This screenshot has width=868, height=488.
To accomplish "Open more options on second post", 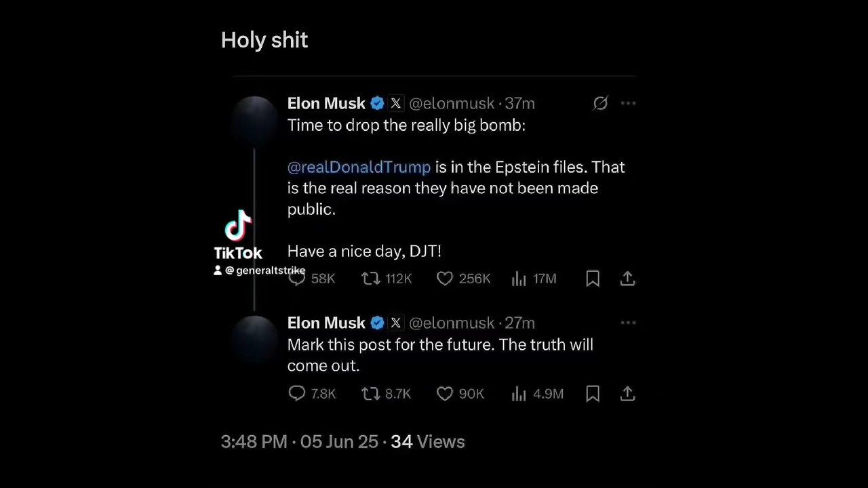I will [x=629, y=323].
